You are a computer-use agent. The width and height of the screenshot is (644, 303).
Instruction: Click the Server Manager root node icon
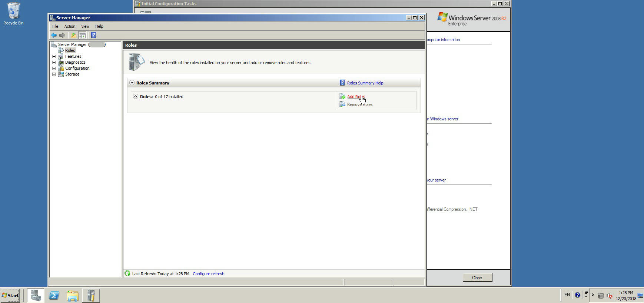click(x=54, y=44)
